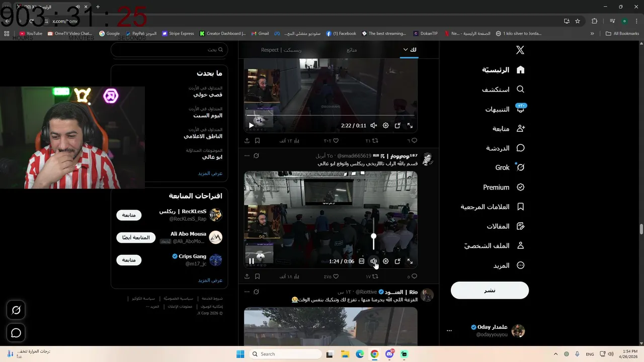The height and width of the screenshot is (362, 644).
Task: Open settings gear of the top video
Action: tap(385, 126)
